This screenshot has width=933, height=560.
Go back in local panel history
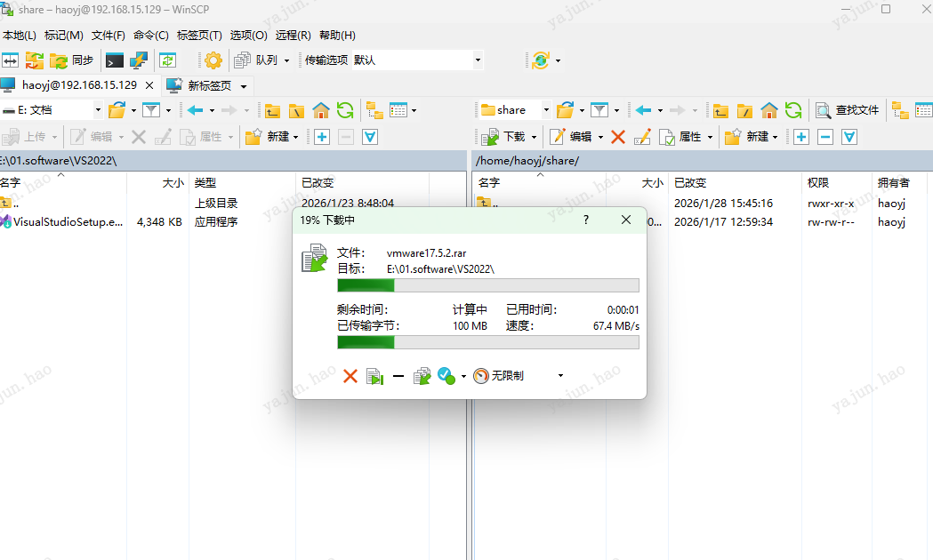[x=195, y=110]
